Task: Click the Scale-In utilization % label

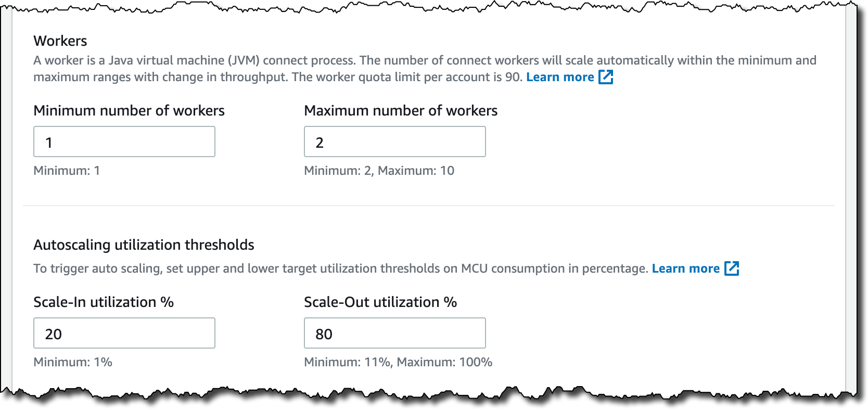Action: tap(104, 302)
